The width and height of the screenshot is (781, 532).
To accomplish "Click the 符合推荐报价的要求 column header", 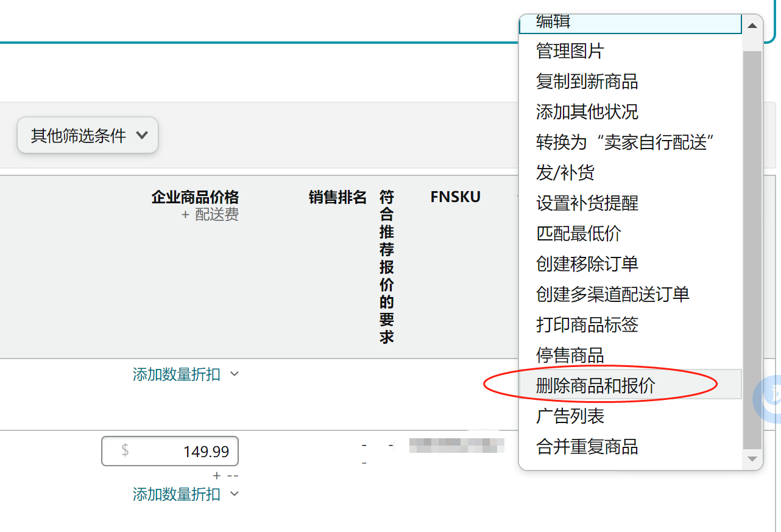I will tap(387, 267).
